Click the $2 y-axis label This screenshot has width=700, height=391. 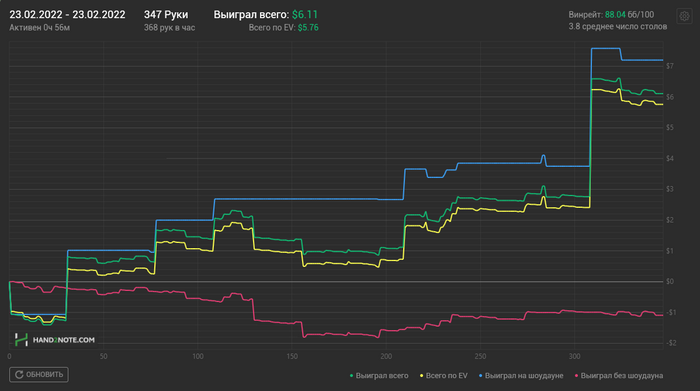[x=670, y=220]
